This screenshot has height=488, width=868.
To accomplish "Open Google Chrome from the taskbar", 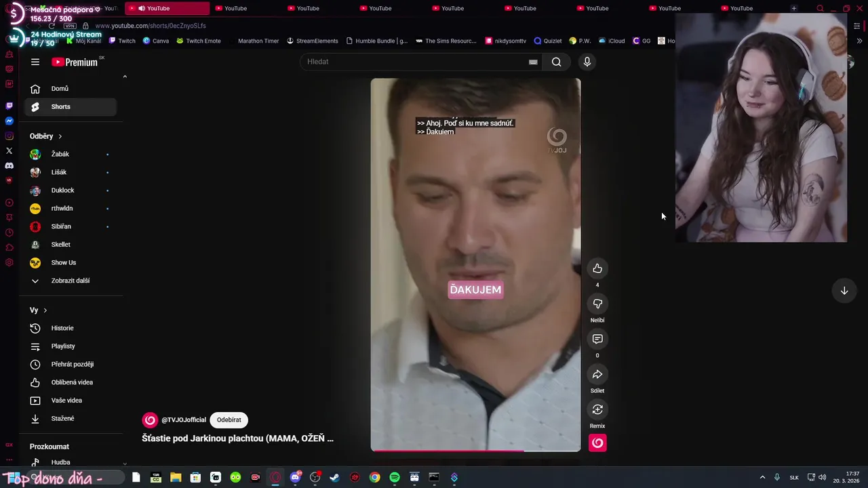I will pyautogui.click(x=374, y=477).
